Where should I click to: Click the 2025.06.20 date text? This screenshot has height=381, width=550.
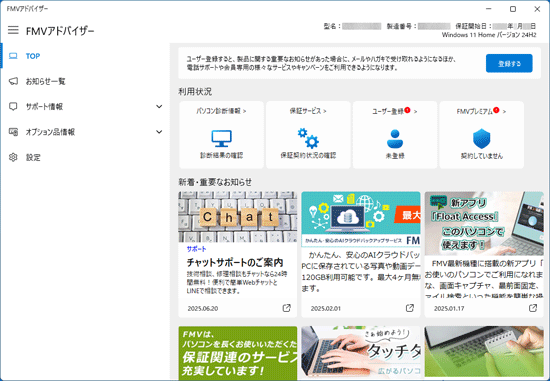point(203,308)
